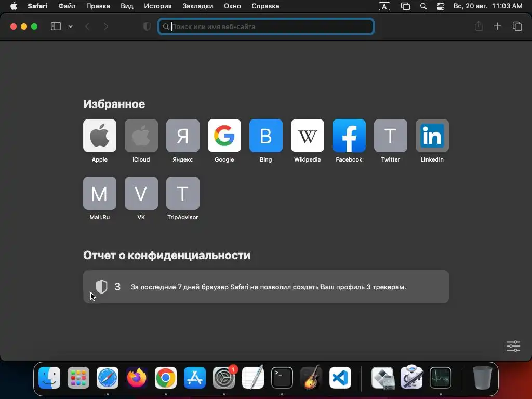
Task: Open the Вид menu
Action: (127, 6)
